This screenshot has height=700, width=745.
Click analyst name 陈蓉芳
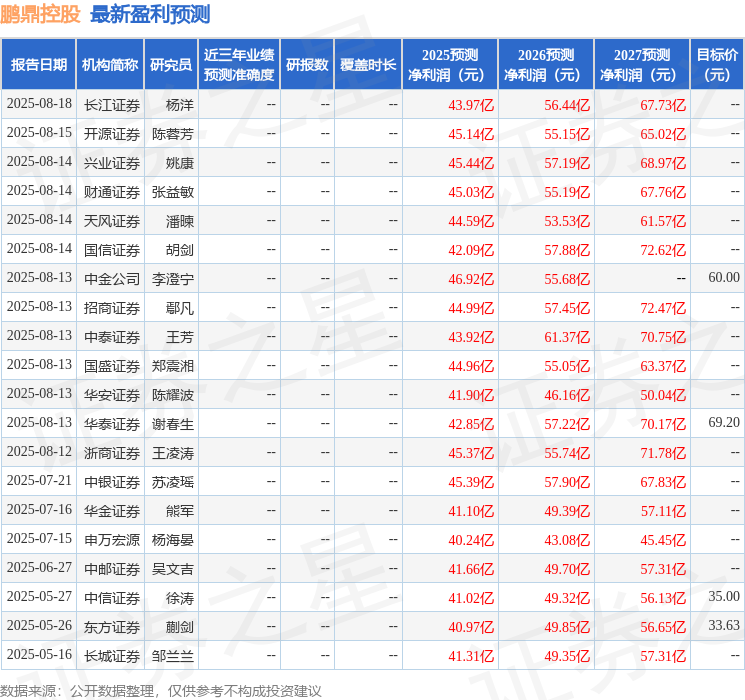[x=173, y=134]
